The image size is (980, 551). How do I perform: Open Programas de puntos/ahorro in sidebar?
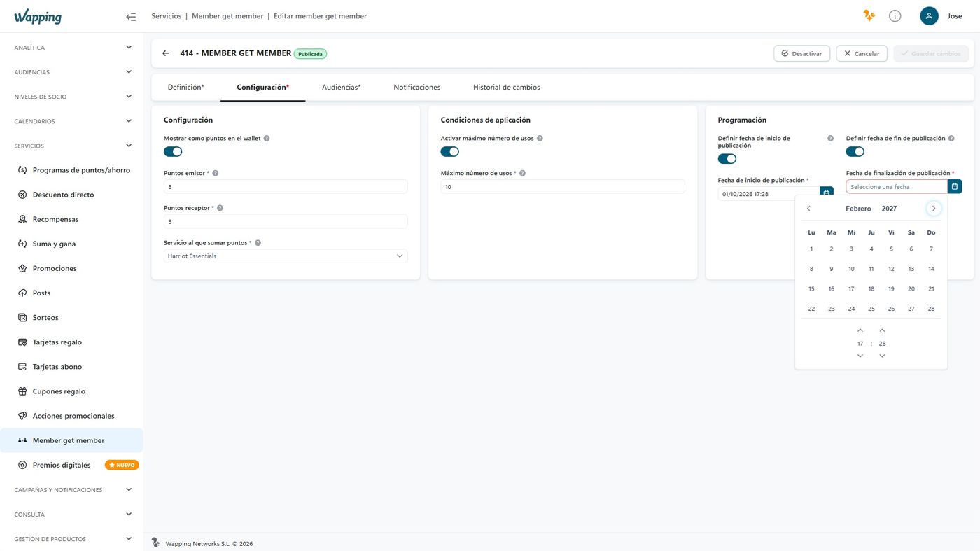(72, 170)
